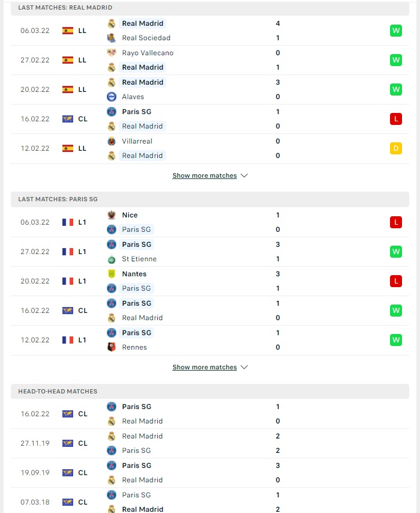The image size is (420, 513).
Task: Click the Alaves club crest icon
Action: [112, 97]
